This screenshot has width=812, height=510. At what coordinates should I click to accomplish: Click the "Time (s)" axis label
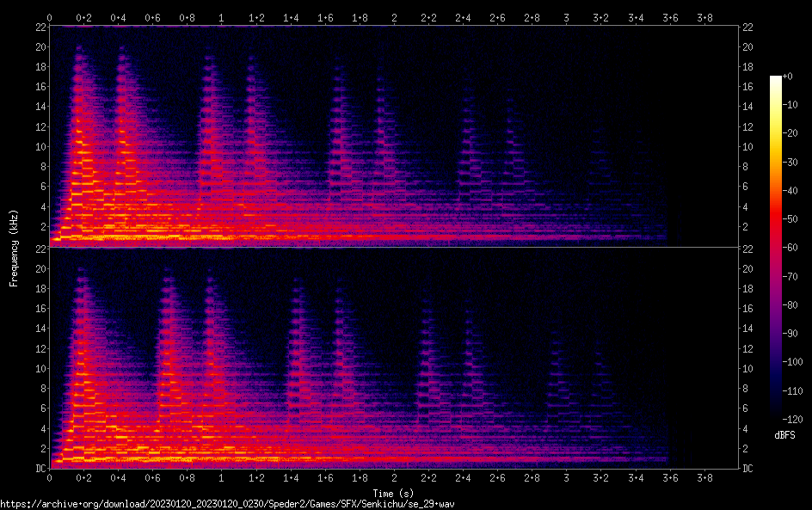point(394,494)
